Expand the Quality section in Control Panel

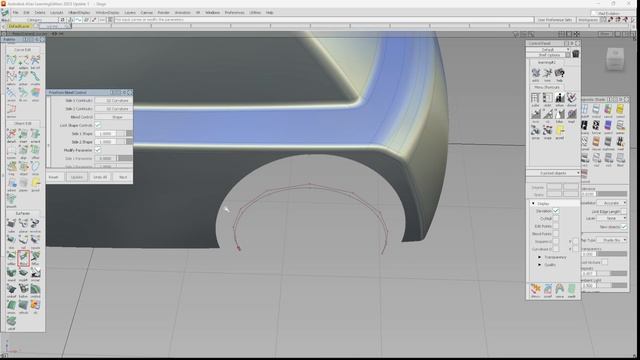point(539,265)
